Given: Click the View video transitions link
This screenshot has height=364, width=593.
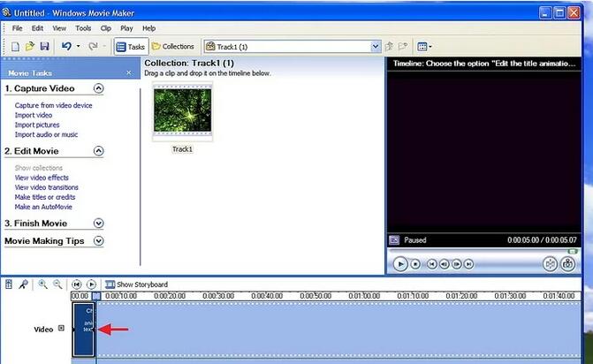Looking at the screenshot, I should coord(47,187).
